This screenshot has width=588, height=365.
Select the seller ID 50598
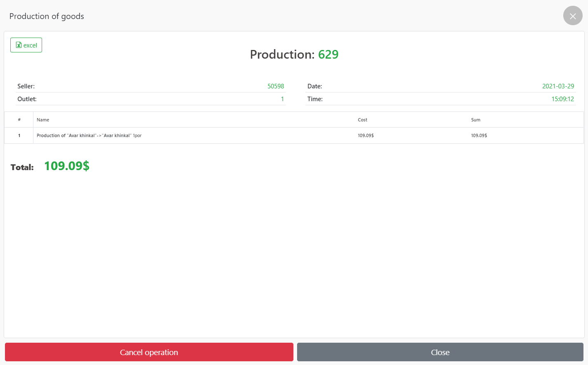point(276,86)
